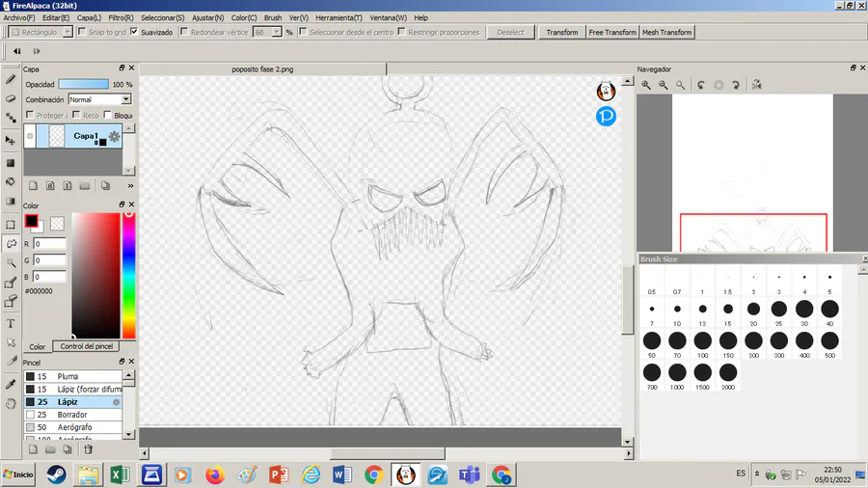868x488 pixels.
Task: Click the Deselect button
Action: [510, 32]
